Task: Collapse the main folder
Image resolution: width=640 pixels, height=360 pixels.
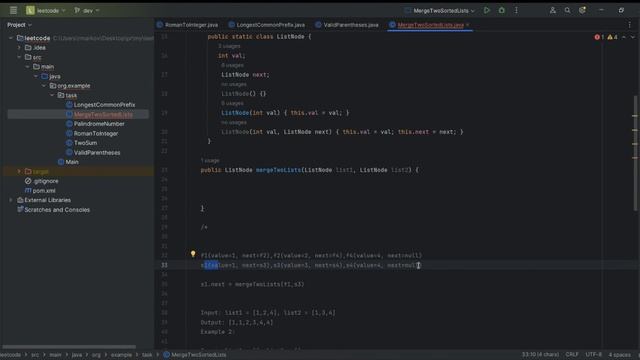Action: pyautogui.click(x=27, y=67)
